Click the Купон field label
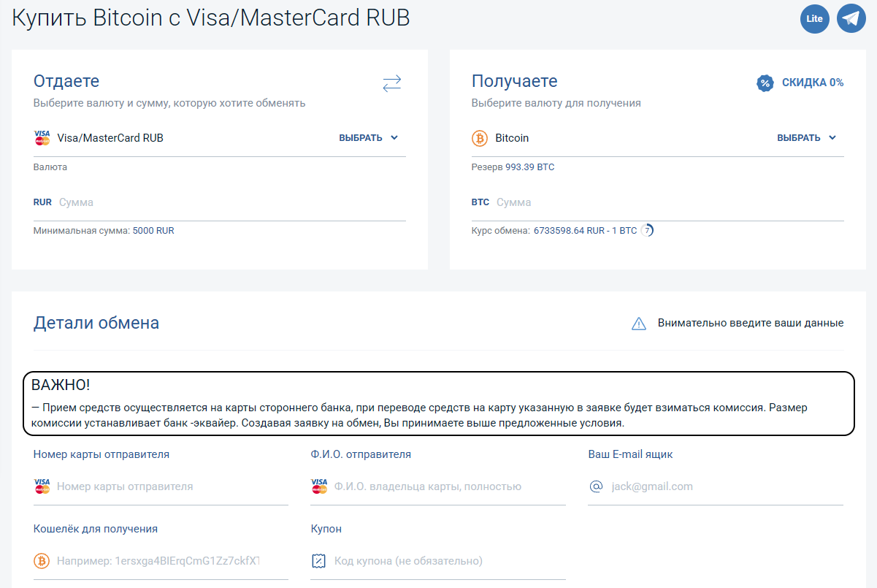Screen dimensions: 877x588 [x=326, y=529]
